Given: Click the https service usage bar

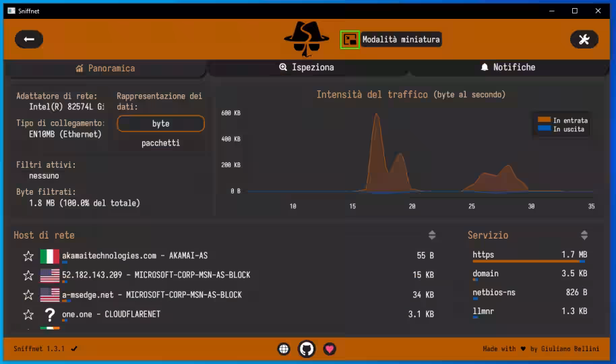Looking at the screenshot, I should pos(529,261).
